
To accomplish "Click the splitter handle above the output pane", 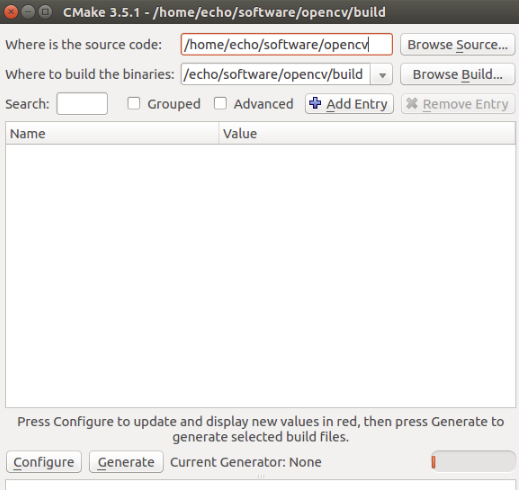I will pyautogui.click(x=261, y=477).
